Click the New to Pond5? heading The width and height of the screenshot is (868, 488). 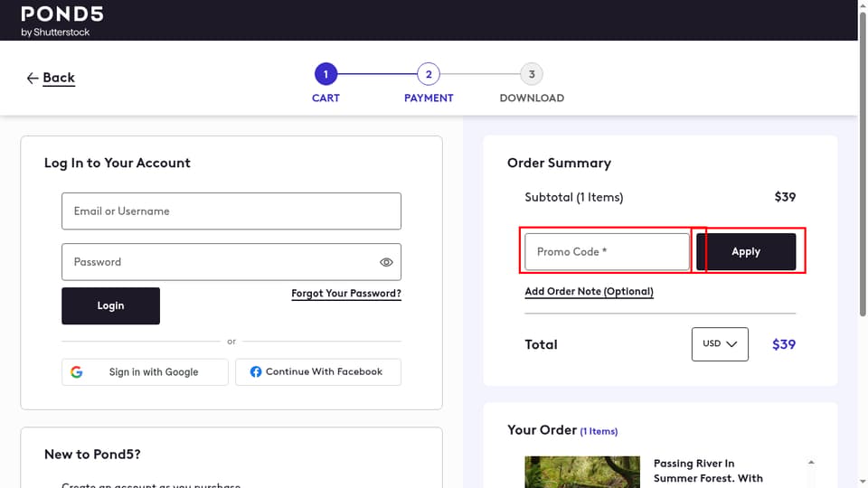click(92, 455)
